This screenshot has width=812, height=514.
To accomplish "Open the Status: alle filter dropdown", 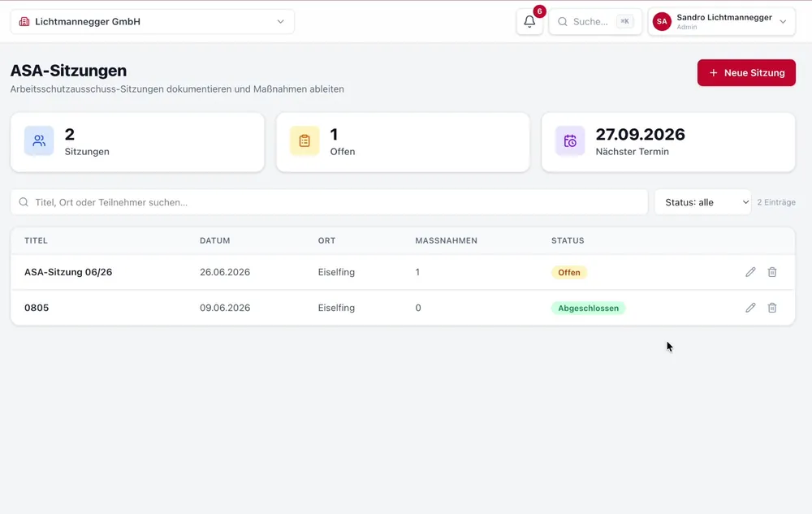I will [x=702, y=202].
